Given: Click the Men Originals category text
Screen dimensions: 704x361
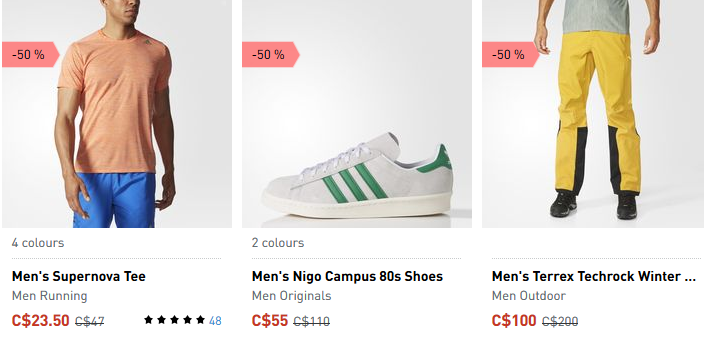Looking at the screenshot, I should point(291,296).
